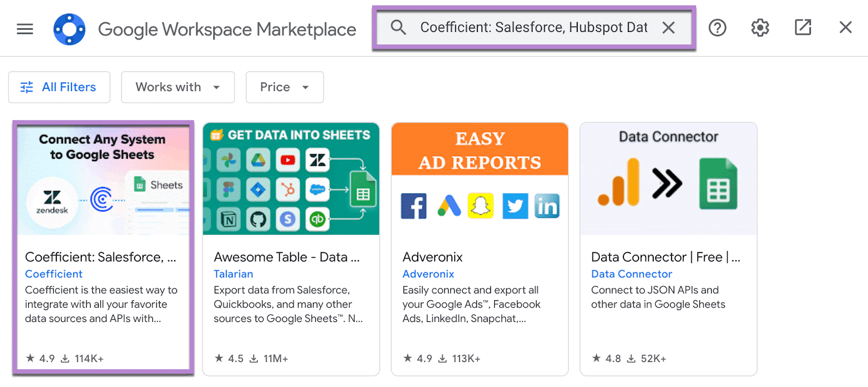Click the 'Export data from Salesforce' description
Screen dimensions: 868x387
(288, 304)
